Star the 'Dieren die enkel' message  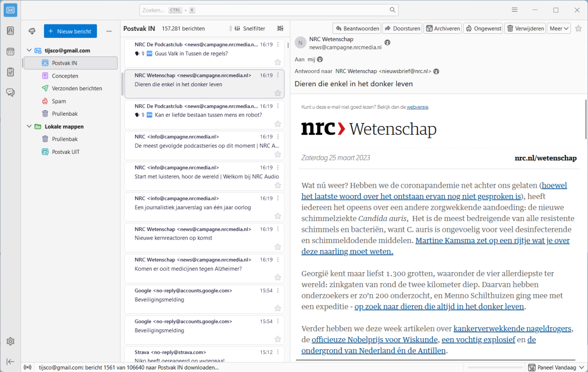click(x=278, y=93)
